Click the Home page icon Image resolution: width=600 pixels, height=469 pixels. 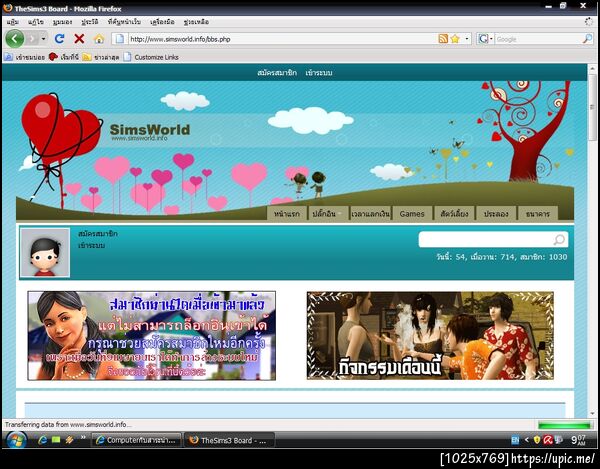click(99, 39)
